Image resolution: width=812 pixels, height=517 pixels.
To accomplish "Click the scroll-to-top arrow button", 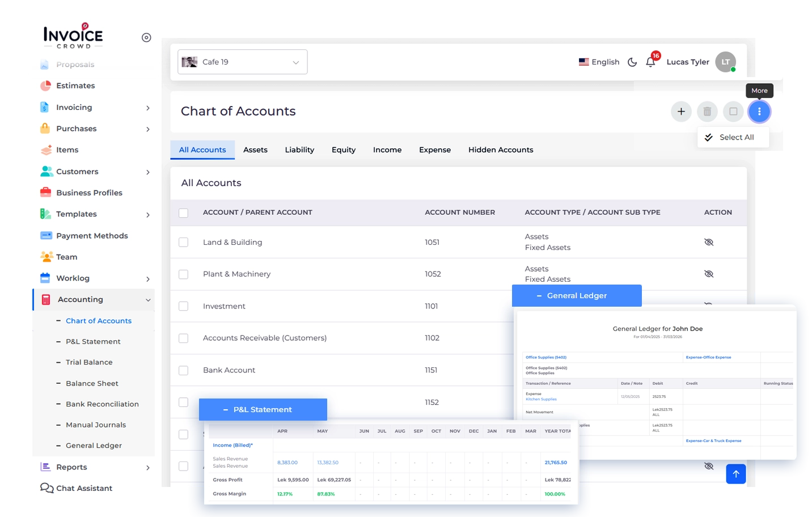I will coord(735,474).
